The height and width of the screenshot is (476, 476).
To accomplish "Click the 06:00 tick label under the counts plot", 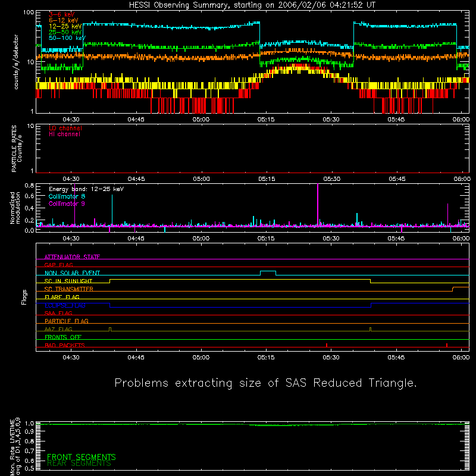I will tap(461, 120).
